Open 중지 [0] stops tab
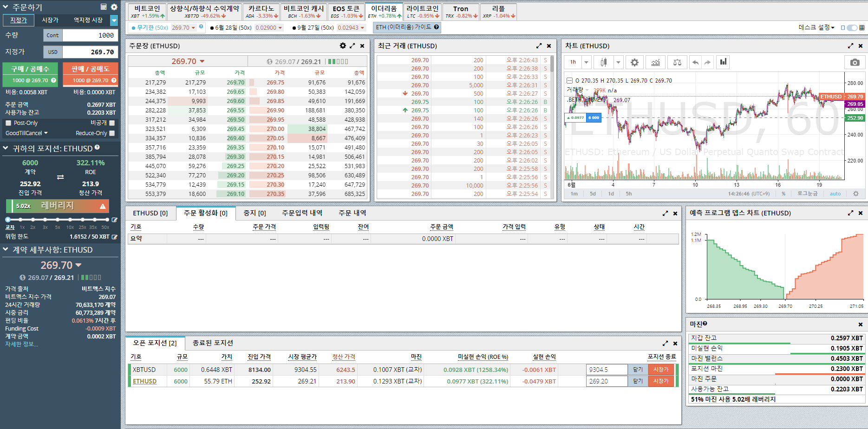The width and height of the screenshot is (868, 429). coord(255,213)
